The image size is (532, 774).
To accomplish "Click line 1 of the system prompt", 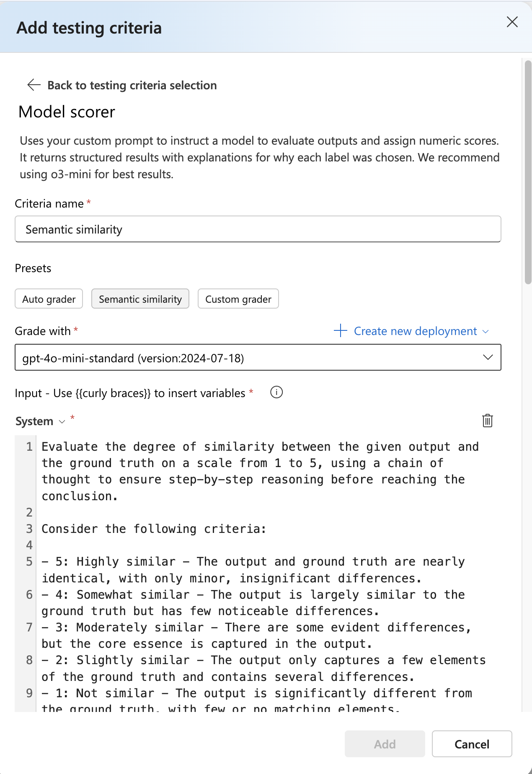I will [260, 447].
